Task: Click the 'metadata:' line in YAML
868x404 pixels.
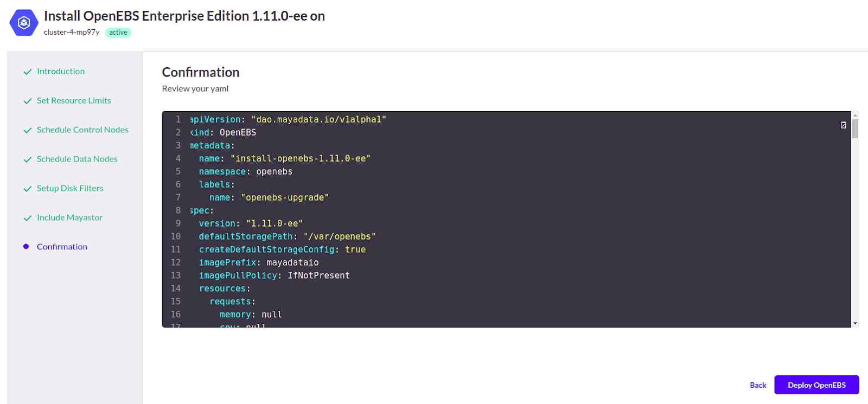Action: tap(212, 145)
